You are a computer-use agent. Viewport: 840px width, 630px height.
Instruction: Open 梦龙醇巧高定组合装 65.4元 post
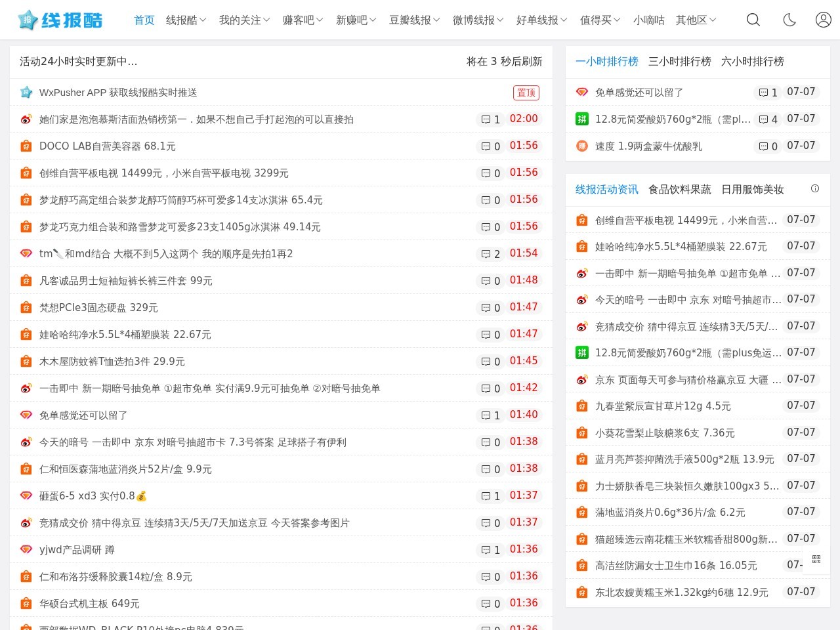pos(181,200)
